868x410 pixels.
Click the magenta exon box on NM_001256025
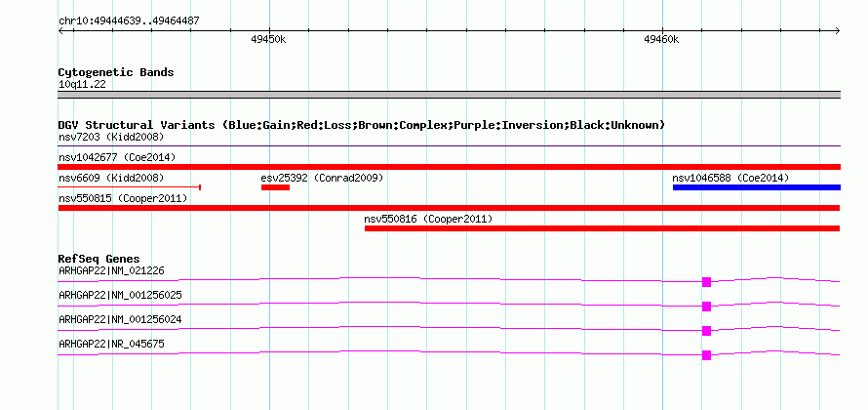click(x=706, y=307)
